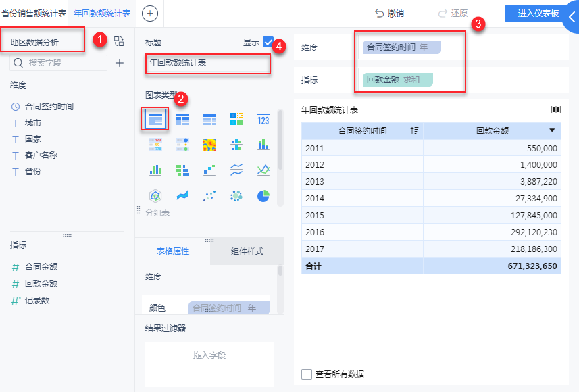The width and height of the screenshot is (579, 392).
Task: Click the 2017 row year cell
Action: (x=362, y=249)
